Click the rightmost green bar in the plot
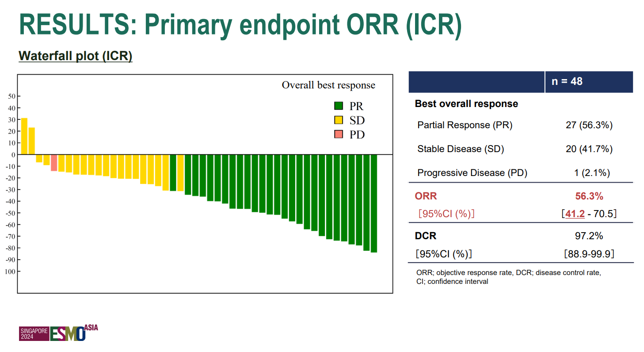The height and width of the screenshot is (352, 644). 374,203
